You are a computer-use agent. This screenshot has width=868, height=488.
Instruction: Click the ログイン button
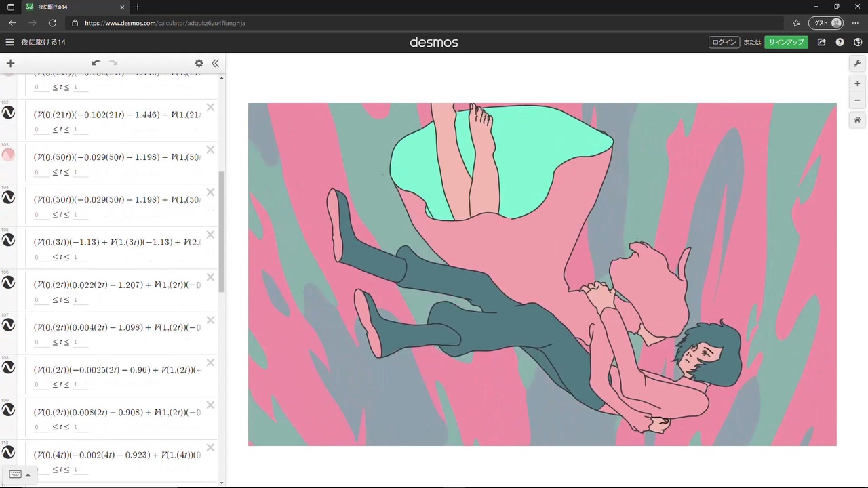tap(724, 42)
